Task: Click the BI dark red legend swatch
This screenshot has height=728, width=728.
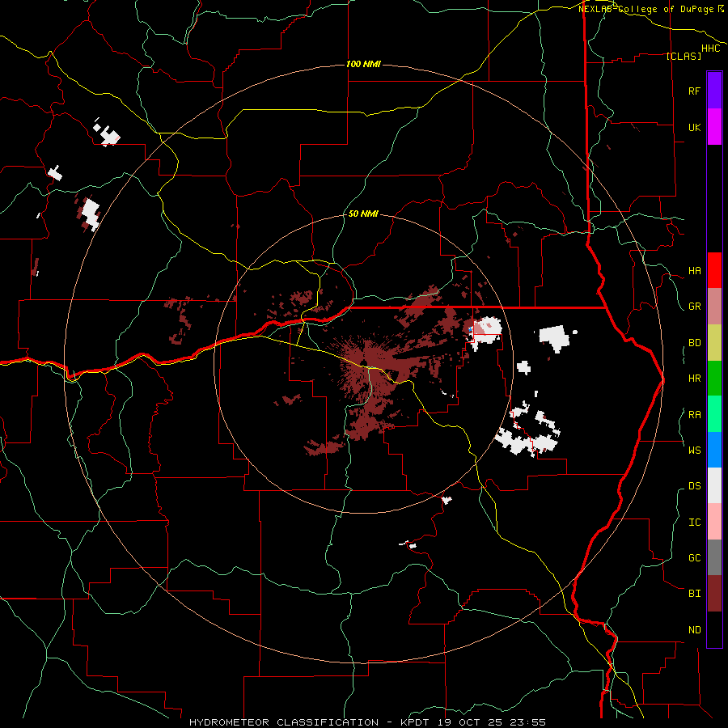Action: point(714,594)
